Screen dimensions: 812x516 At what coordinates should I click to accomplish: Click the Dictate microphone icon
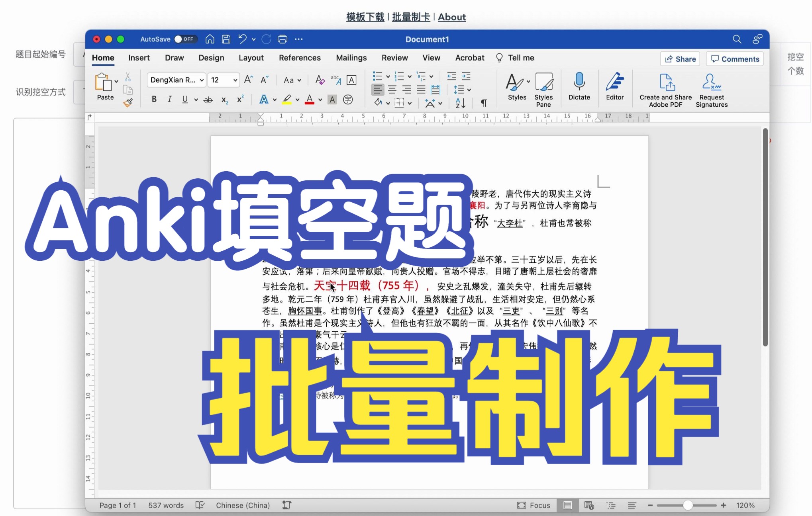579,86
